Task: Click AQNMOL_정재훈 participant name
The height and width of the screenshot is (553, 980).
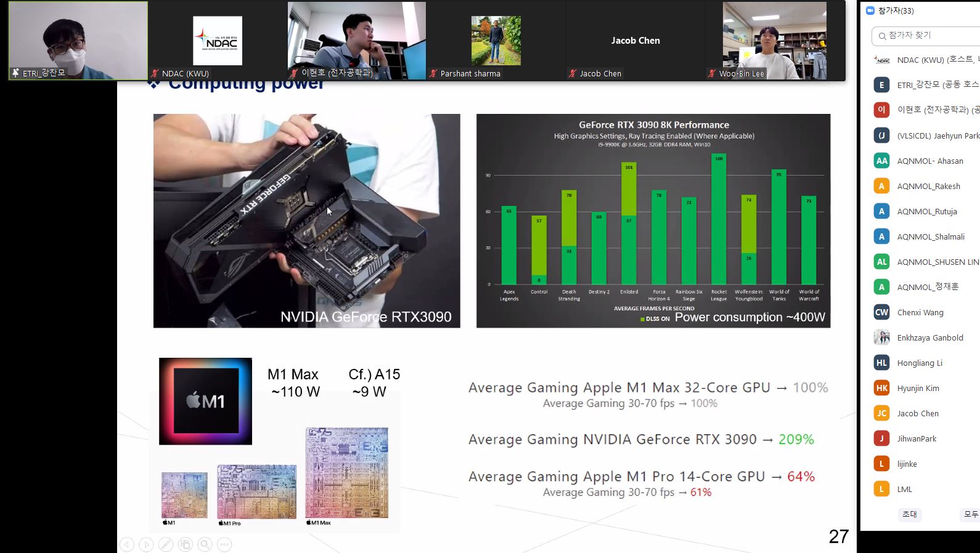Action: click(x=928, y=287)
